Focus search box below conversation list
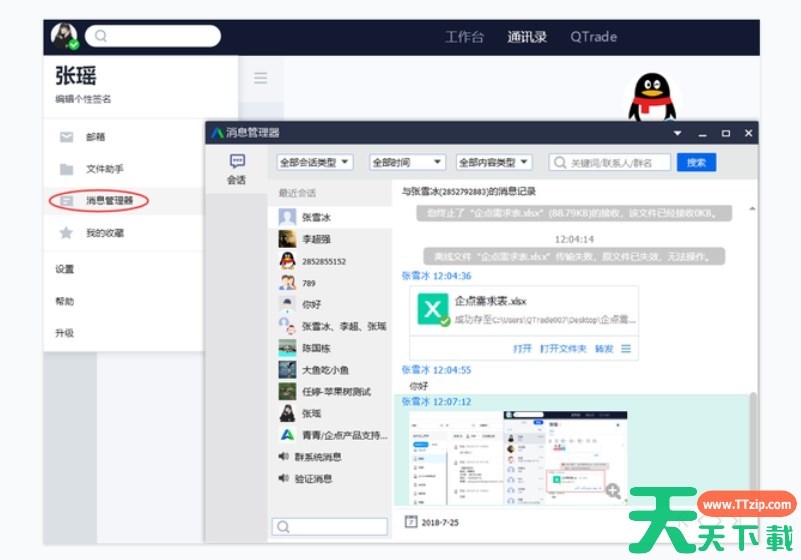Viewport: 801px width, 560px height. pyautogui.click(x=329, y=527)
